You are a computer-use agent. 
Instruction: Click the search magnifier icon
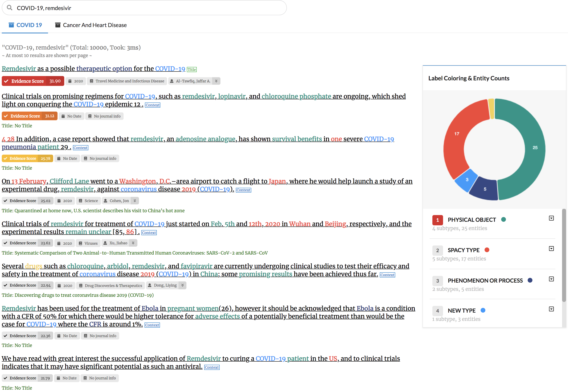tap(10, 8)
